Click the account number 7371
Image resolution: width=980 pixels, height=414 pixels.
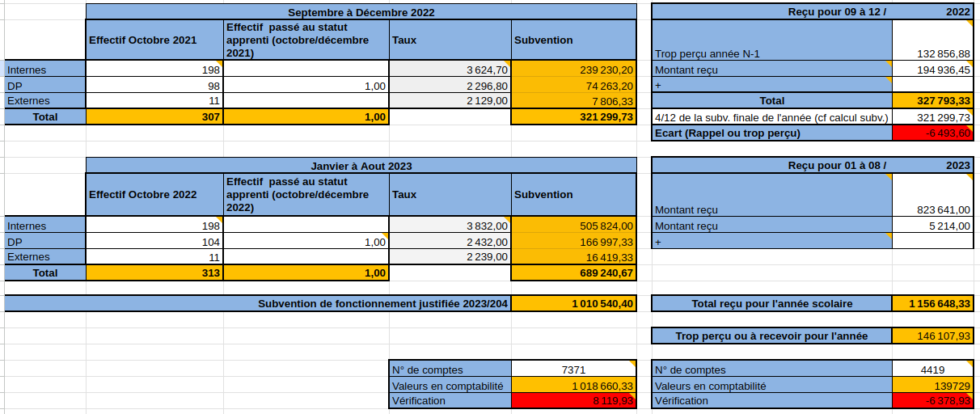(x=574, y=369)
